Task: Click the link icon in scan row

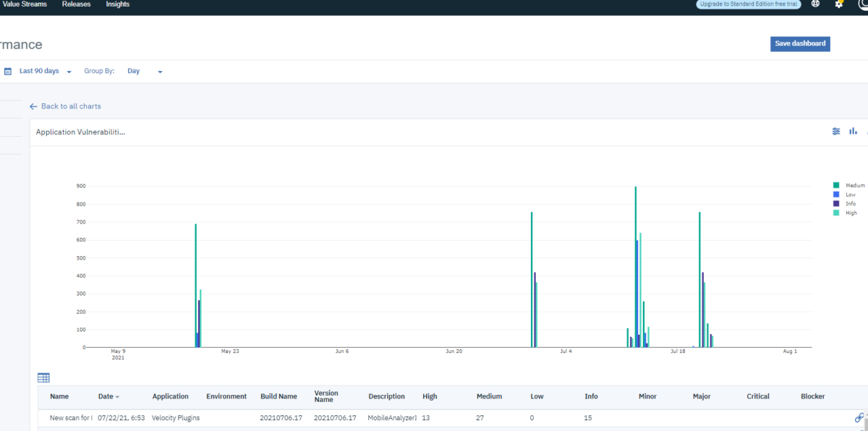Action: pos(859,418)
